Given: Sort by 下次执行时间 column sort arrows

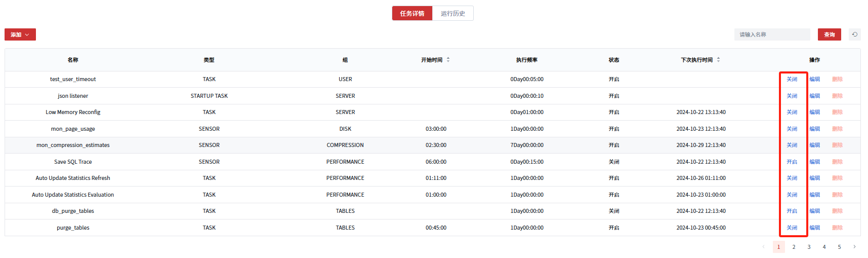Looking at the screenshot, I should tap(718, 60).
